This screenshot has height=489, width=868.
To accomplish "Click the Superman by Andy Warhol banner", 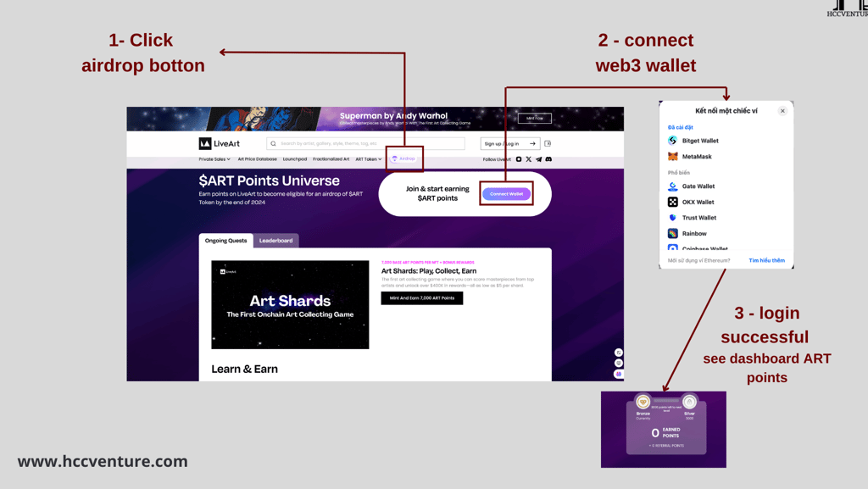I will click(x=375, y=119).
